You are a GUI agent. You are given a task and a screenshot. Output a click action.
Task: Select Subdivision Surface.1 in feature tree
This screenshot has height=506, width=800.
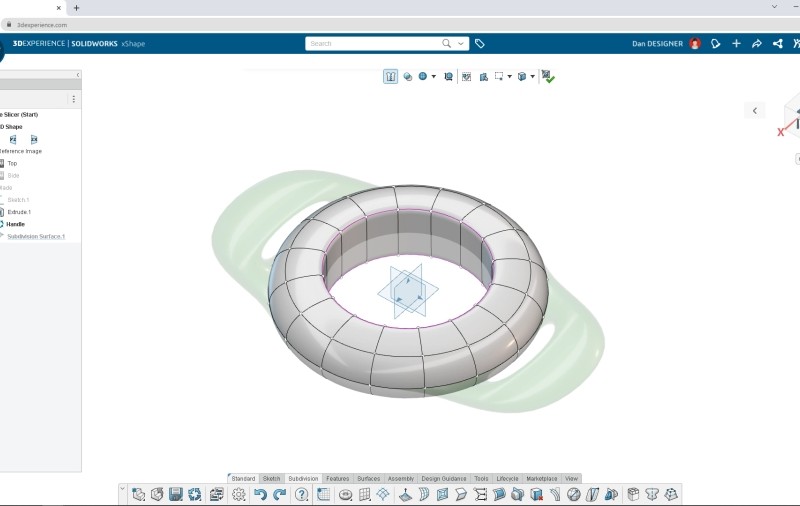[x=36, y=236]
